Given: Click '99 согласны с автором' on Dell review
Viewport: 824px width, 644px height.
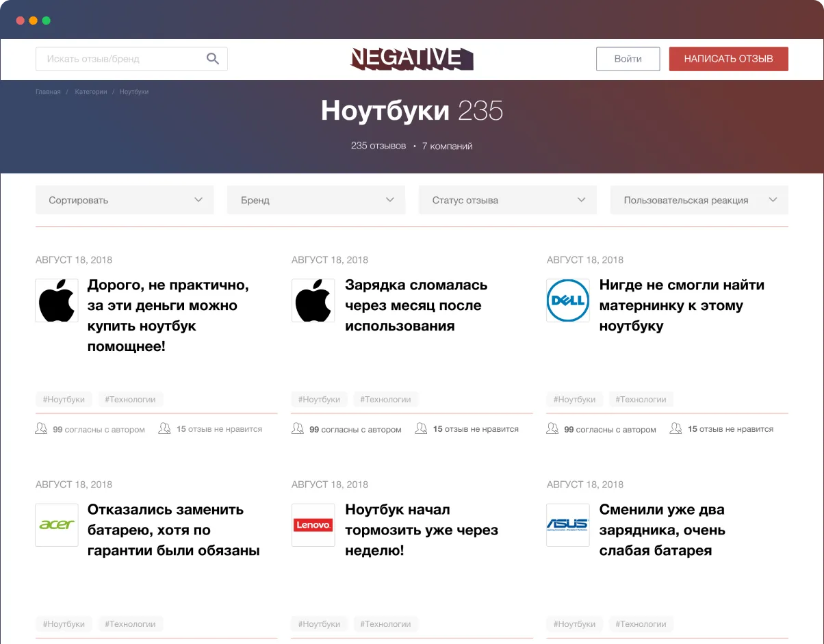Looking at the screenshot, I should [x=610, y=430].
